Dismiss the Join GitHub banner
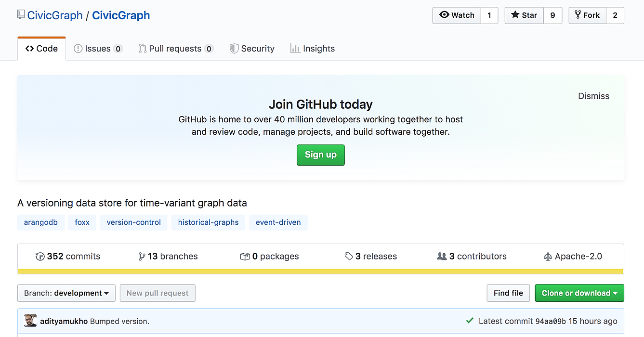Viewport: 644px width, 337px height. tap(593, 96)
